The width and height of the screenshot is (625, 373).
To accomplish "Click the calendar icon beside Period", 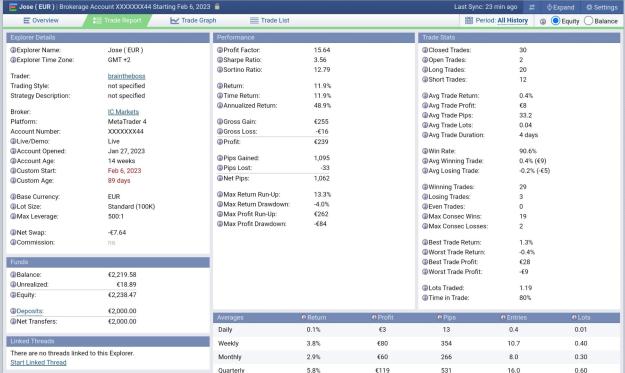I will [469, 20].
